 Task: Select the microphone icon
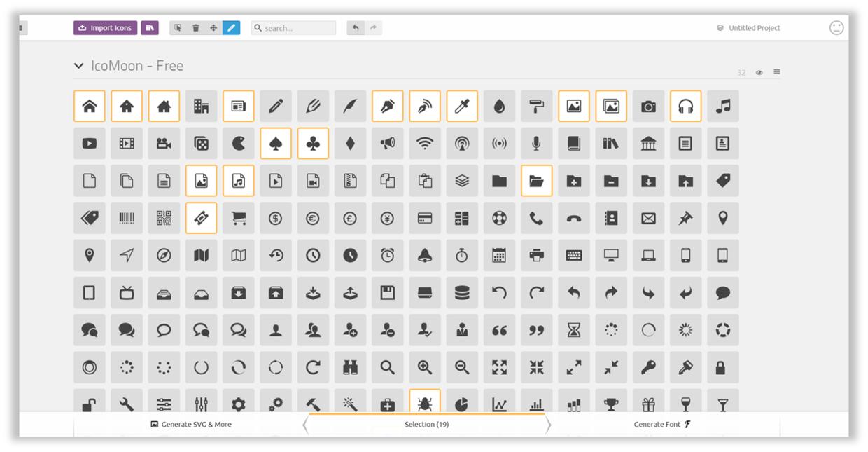click(537, 144)
